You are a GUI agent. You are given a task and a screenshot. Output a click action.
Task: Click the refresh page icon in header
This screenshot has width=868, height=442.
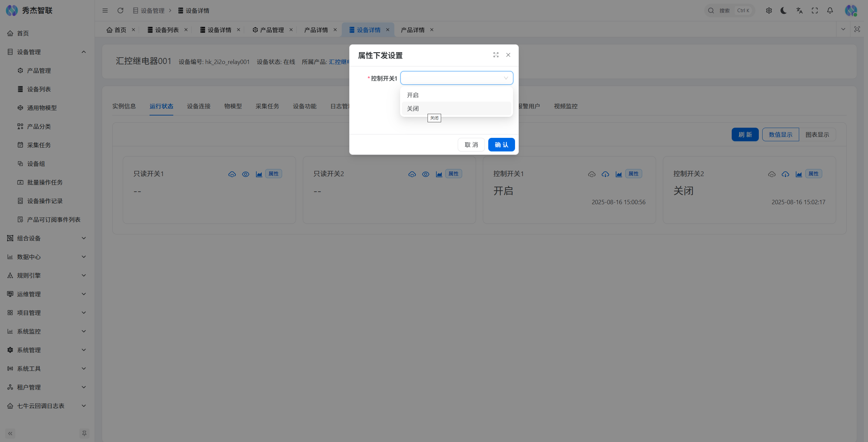click(120, 10)
